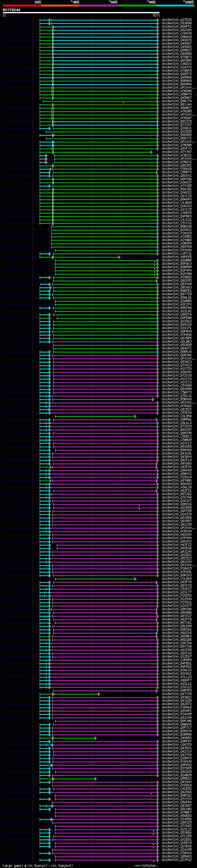Select hit label UniRef100_B7ZZX9
This screenshot has height=868, width=197.
pos(176,426)
